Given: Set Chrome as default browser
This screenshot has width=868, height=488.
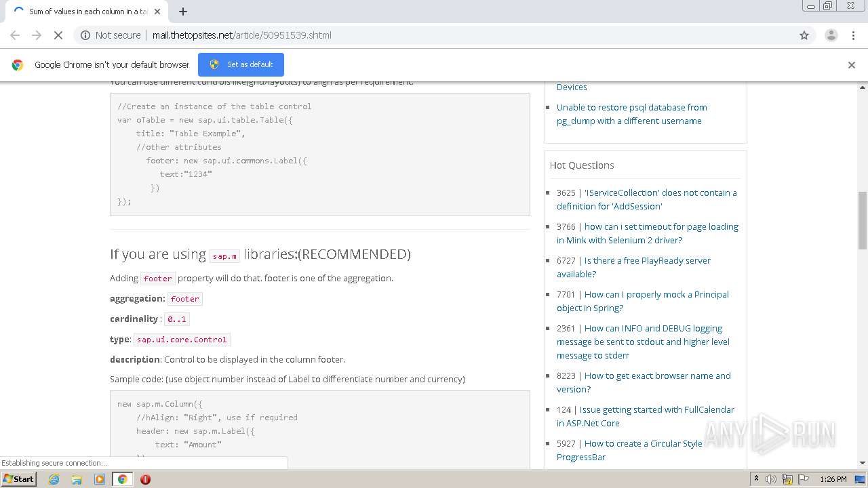Looking at the screenshot, I should tap(241, 64).
